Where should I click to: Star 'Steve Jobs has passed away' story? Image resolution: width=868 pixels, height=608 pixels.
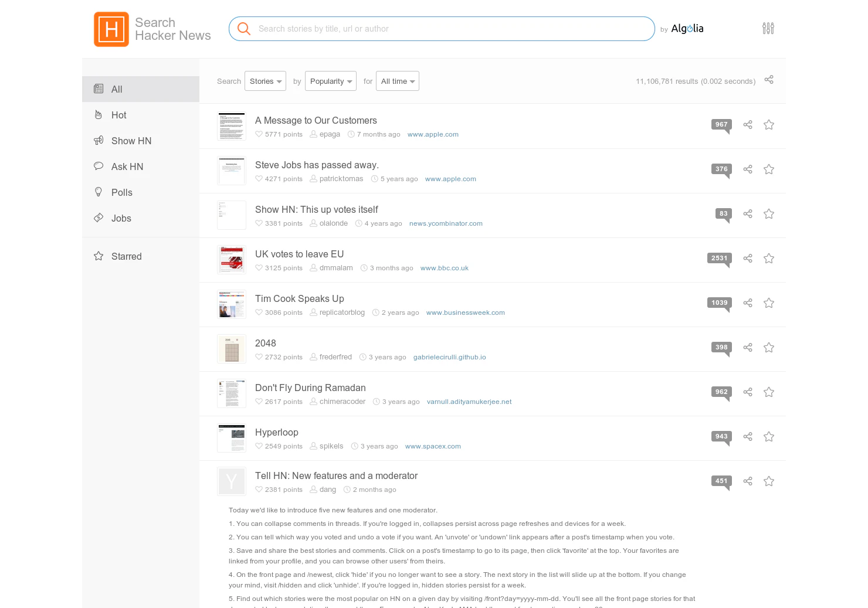tap(769, 169)
